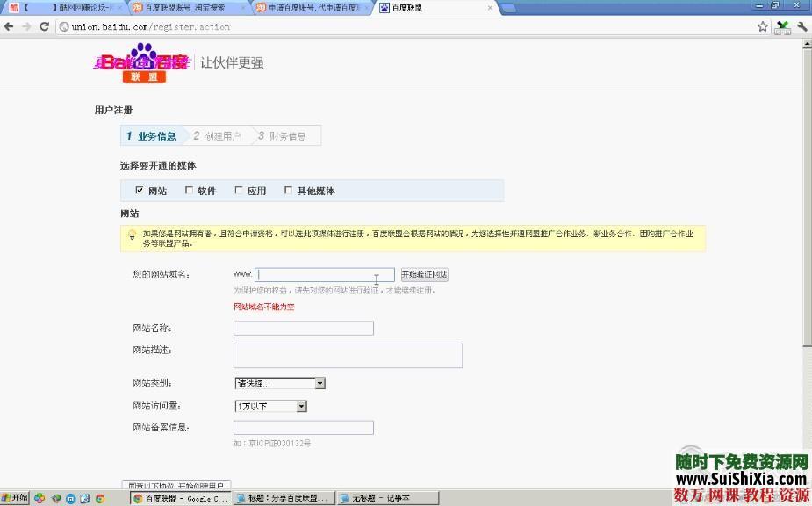The width and height of the screenshot is (812, 506).
Task: Bookmark this page with the star icon
Action: (x=765, y=26)
